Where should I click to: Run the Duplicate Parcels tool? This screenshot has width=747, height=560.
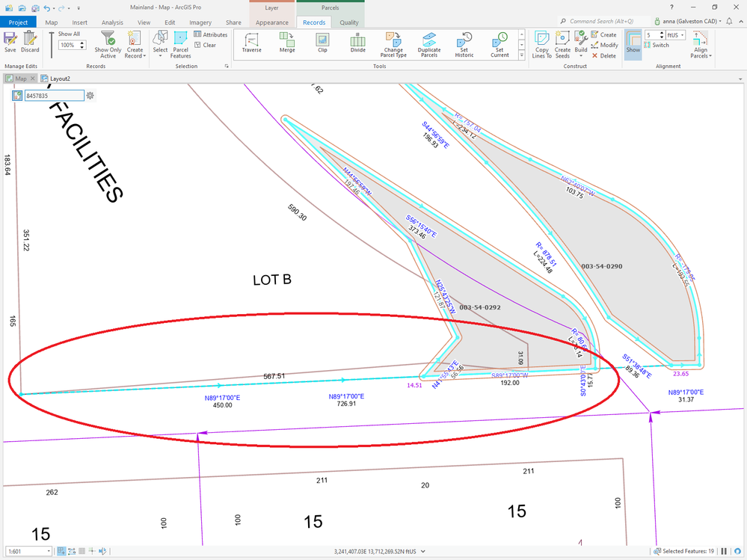429,45
